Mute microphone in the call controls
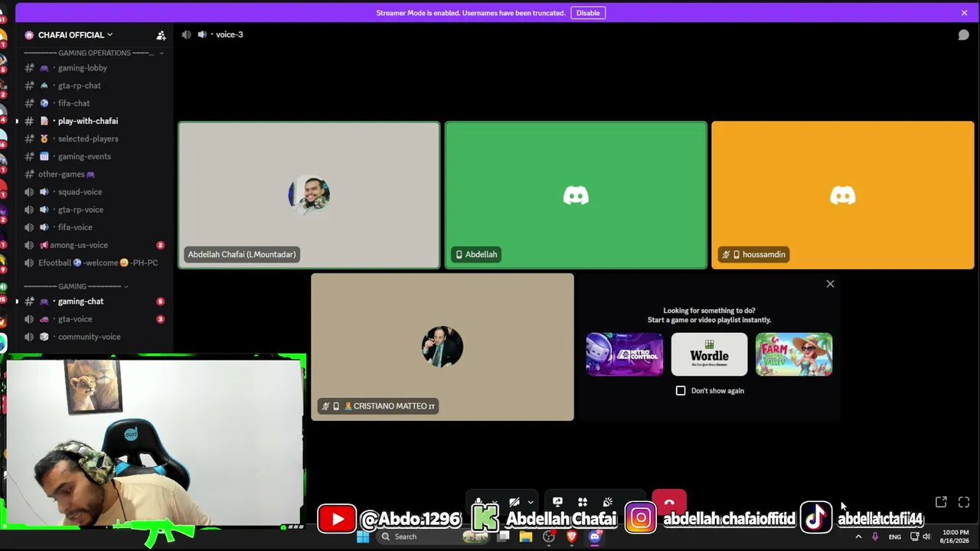 click(478, 502)
